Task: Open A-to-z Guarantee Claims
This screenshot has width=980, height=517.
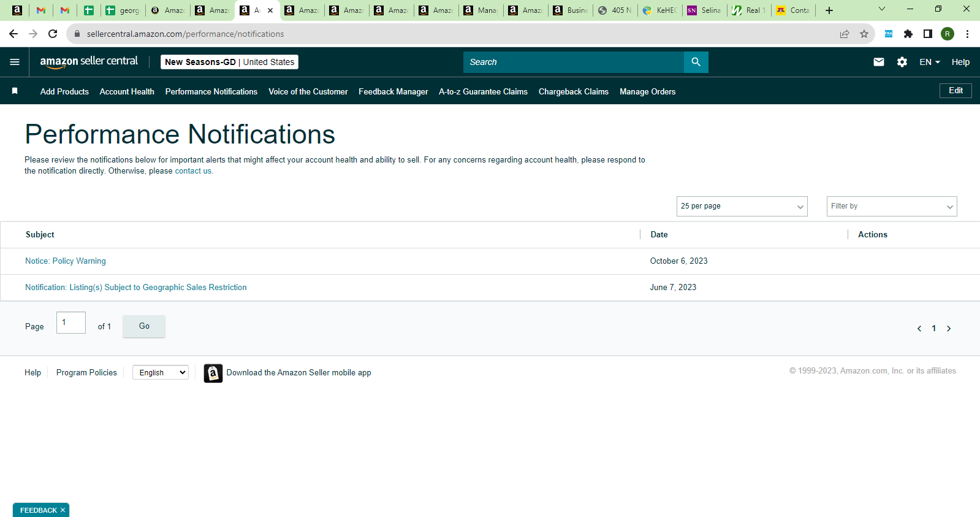Action: 483,91
